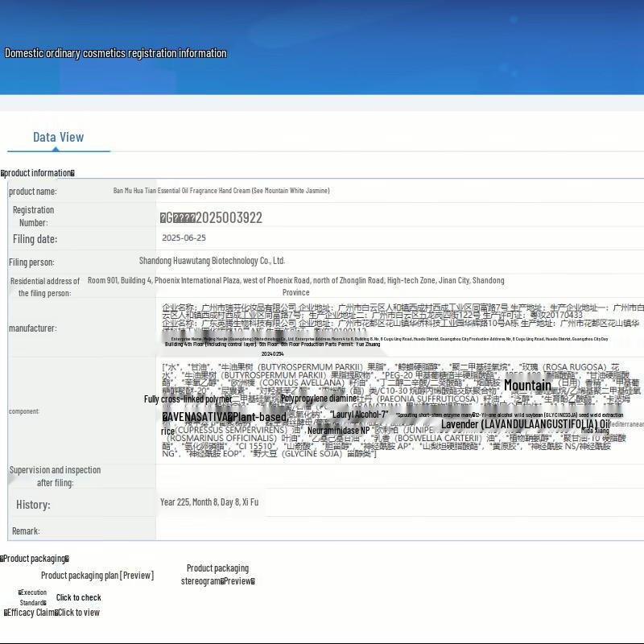Preview the Product packaging plan

[x=97, y=576]
